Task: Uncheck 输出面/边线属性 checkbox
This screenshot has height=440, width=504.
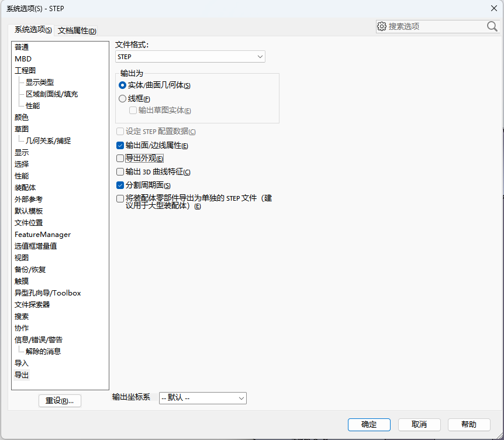Action: pyautogui.click(x=120, y=145)
